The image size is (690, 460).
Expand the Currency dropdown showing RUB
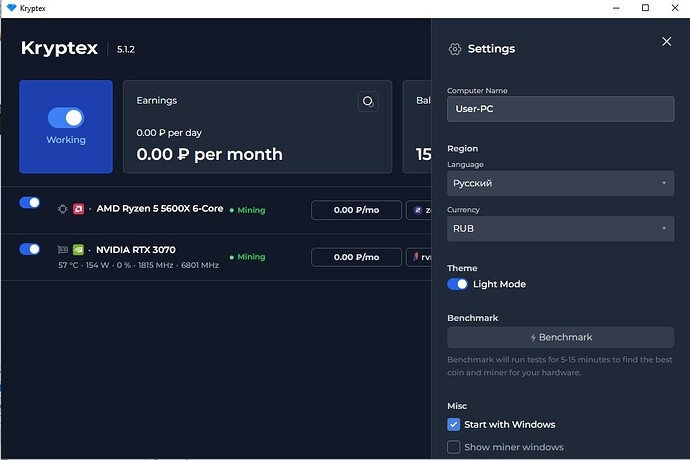tap(560, 229)
